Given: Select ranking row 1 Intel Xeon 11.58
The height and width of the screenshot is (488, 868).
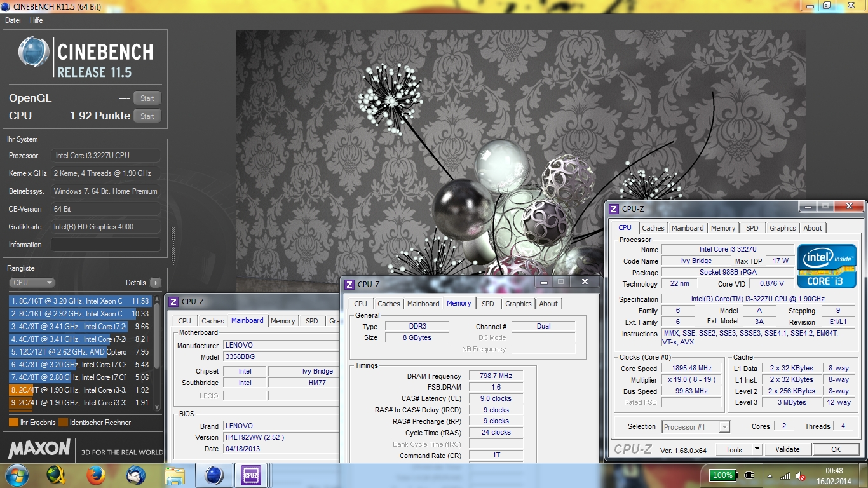Looking at the screenshot, I should coord(80,301).
